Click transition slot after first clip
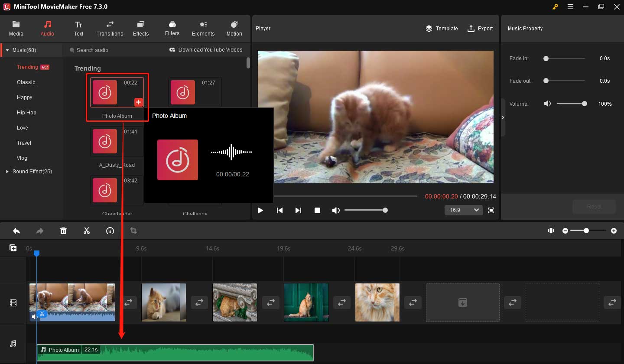The image size is (624, 364). (x=128, y=302)
